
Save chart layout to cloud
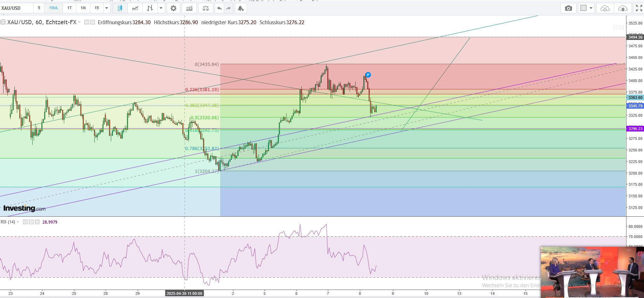coord(623,8)
